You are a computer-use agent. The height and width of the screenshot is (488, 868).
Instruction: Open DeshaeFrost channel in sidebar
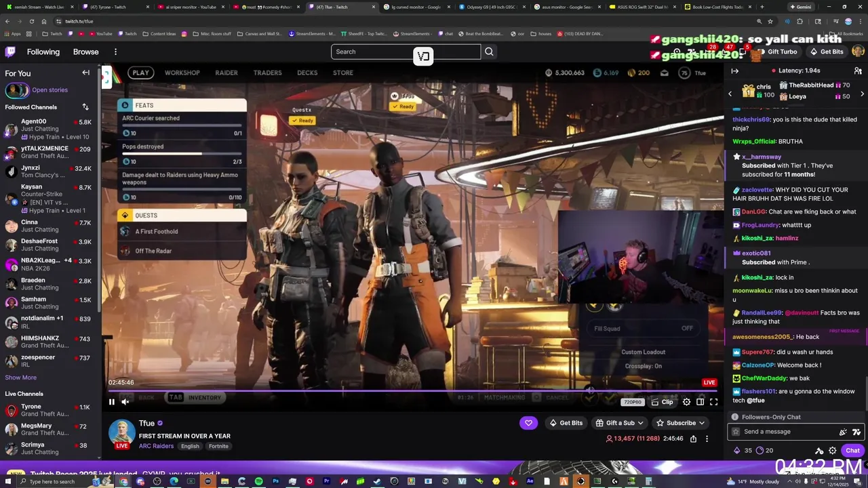[x=49, y=245]
